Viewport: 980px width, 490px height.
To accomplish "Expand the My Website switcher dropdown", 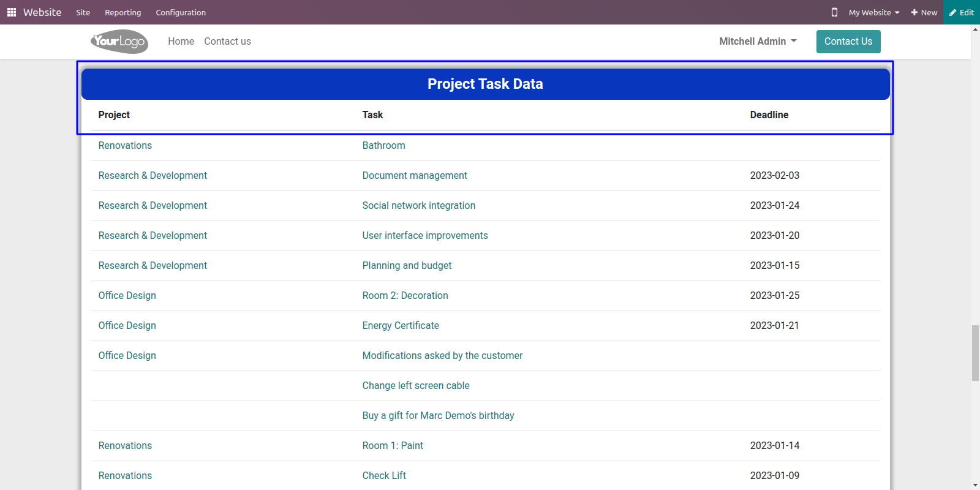I will point(874,12).
